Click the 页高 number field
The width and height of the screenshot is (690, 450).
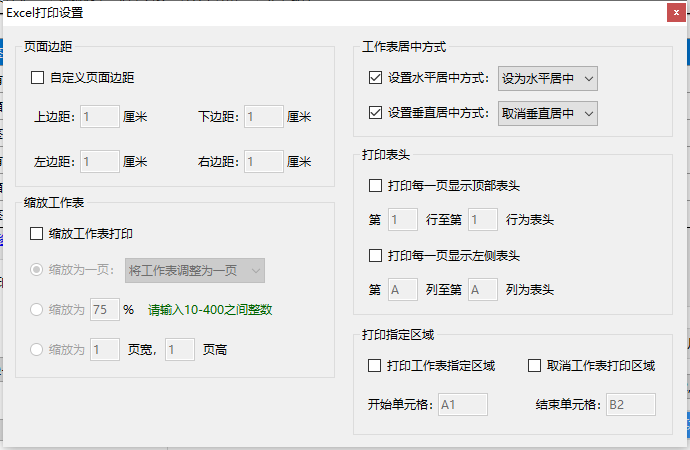tap(180, 350)
